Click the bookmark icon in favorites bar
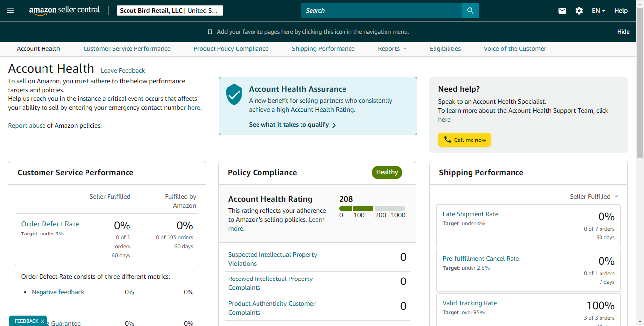 [210, 32]
